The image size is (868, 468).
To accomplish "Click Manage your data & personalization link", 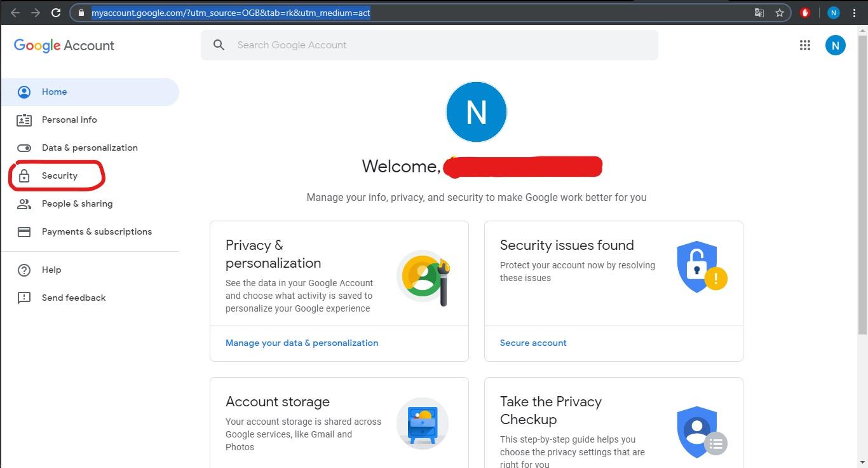I will click(x=302, y=343).
